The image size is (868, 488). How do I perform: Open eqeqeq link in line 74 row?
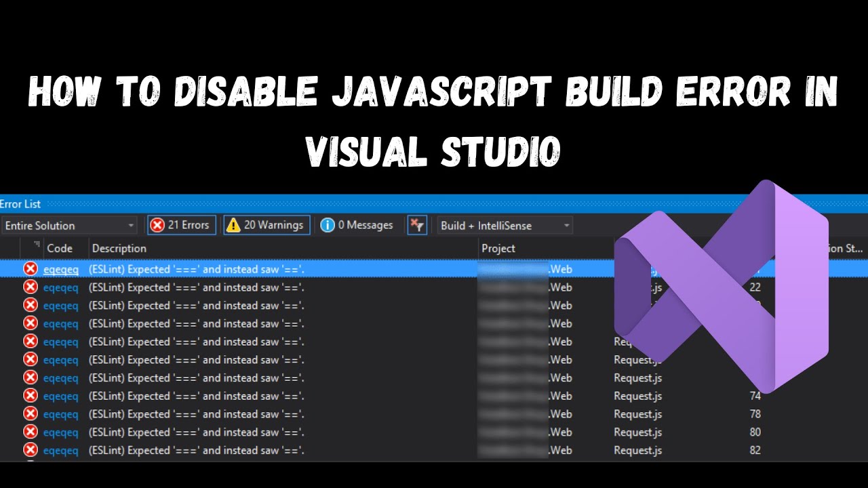point(61,396)
